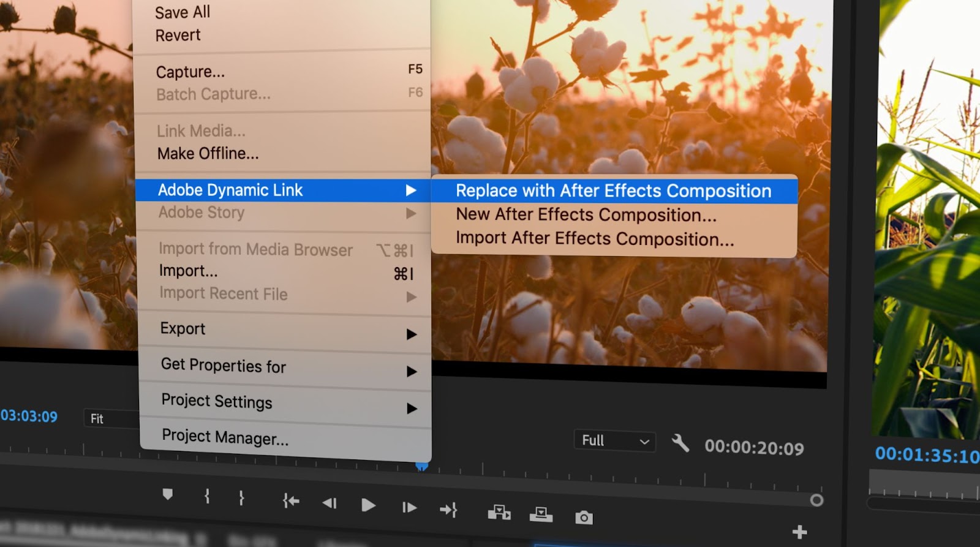Start playback with the Play button
Screen dimensions: 980x547
pyautogui.click(x=368, y=505)
